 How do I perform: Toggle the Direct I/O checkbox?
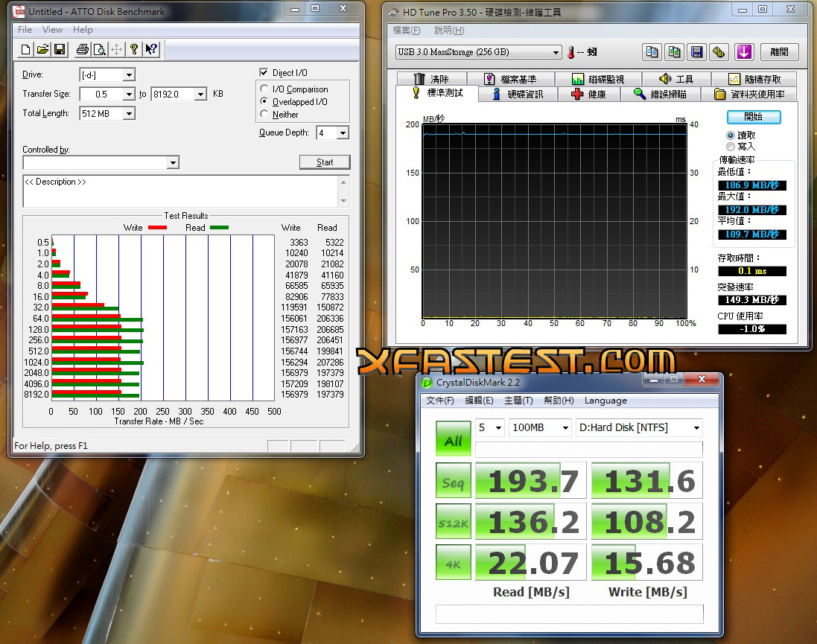[x=264, y=72]
